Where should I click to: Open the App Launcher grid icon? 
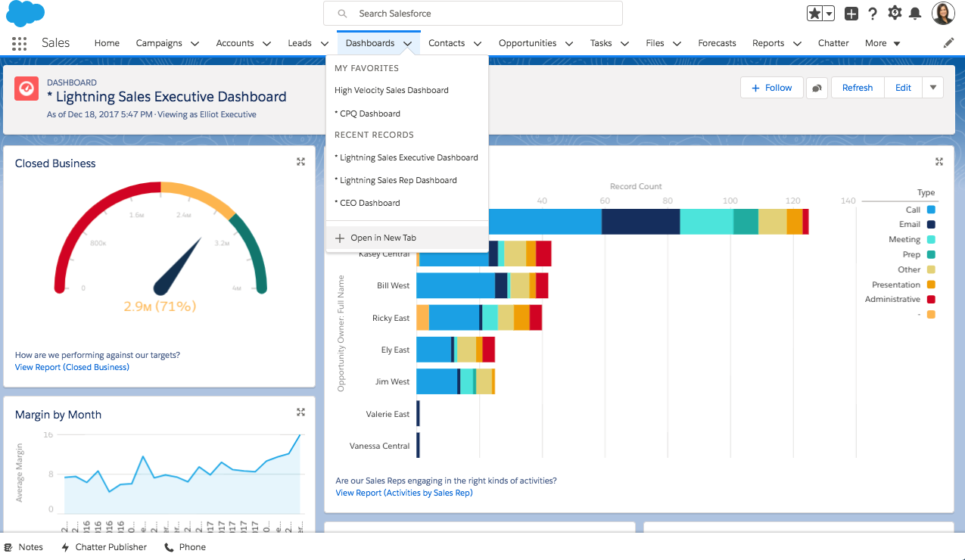(20, 43)
